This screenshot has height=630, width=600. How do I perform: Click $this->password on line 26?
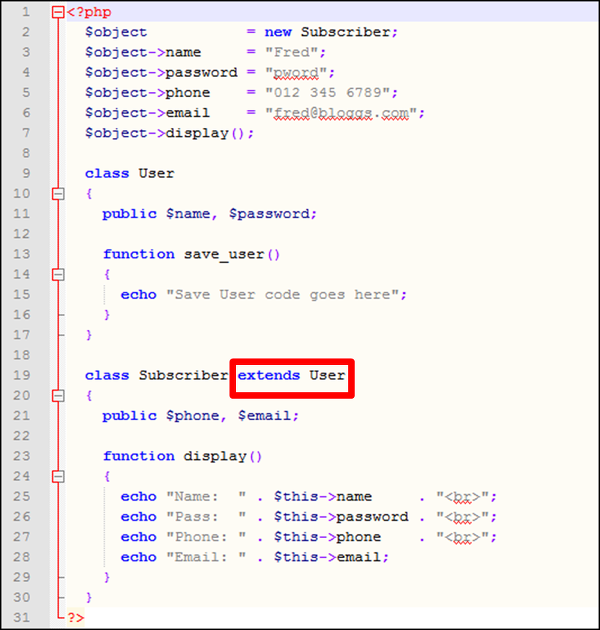pyautogui.click(x=341, y=517)
